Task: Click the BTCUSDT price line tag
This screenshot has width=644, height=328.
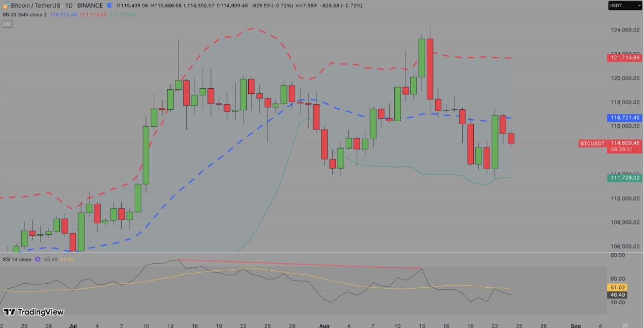Action: (593, 143)
